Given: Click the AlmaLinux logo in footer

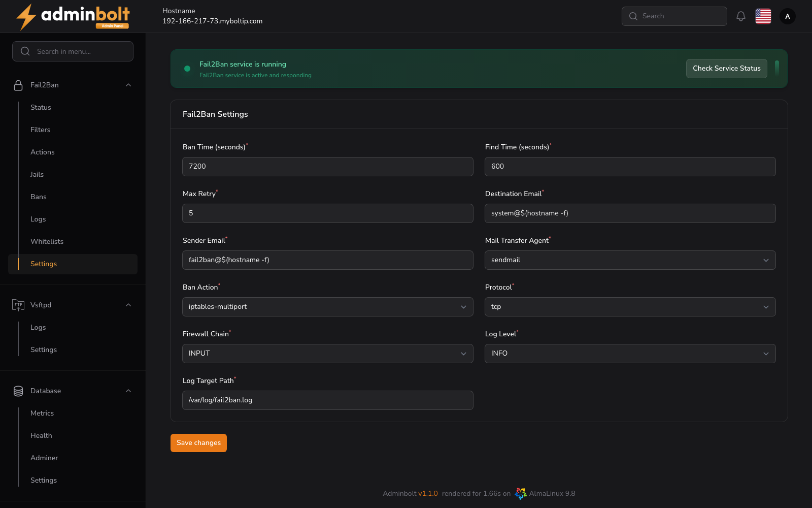Looking at the screenshot, I should 521,493.
